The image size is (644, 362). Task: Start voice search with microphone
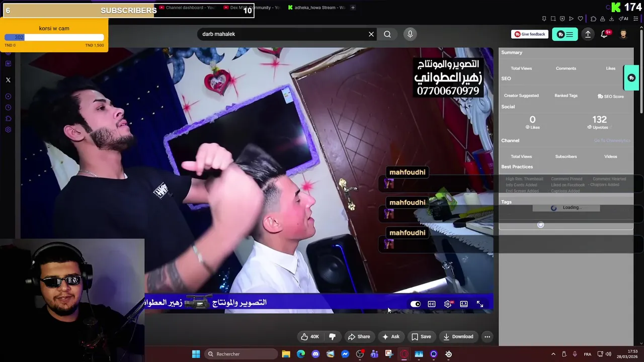tap(410, 34)
